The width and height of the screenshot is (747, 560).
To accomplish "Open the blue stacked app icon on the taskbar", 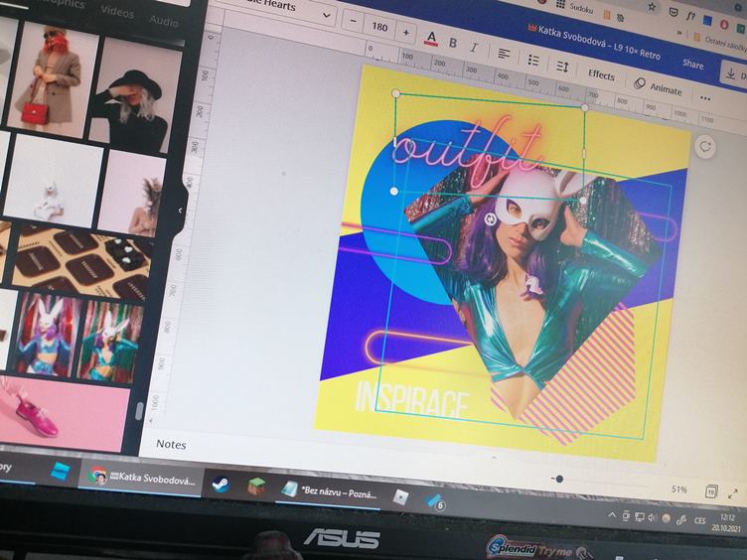I will point(61,472).
